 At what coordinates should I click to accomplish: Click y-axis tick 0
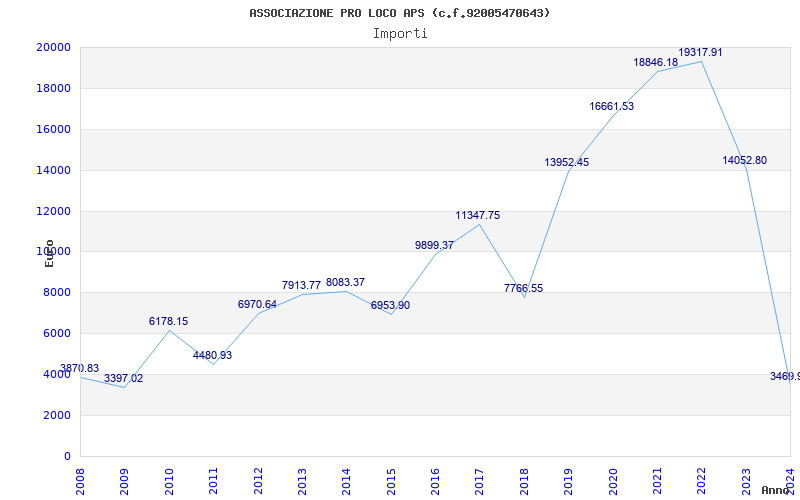[67, 457]
